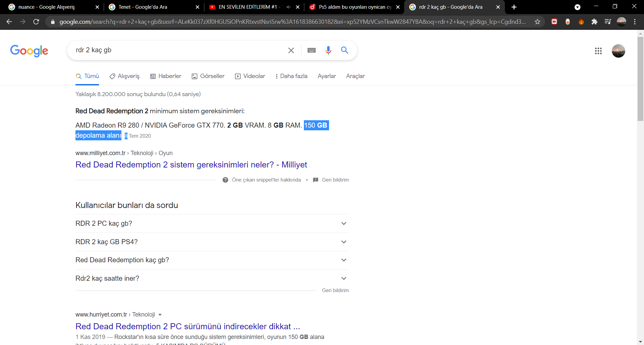Go to the Google logo homepage
The height and width of the screenshot is (345, 644).
point(29,51)
